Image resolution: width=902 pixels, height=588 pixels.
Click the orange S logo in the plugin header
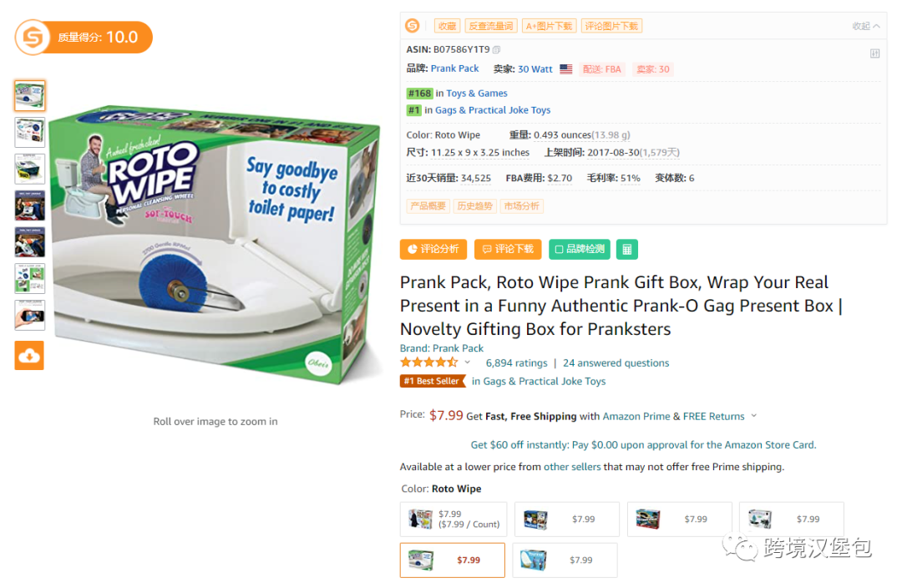point(412,26)
